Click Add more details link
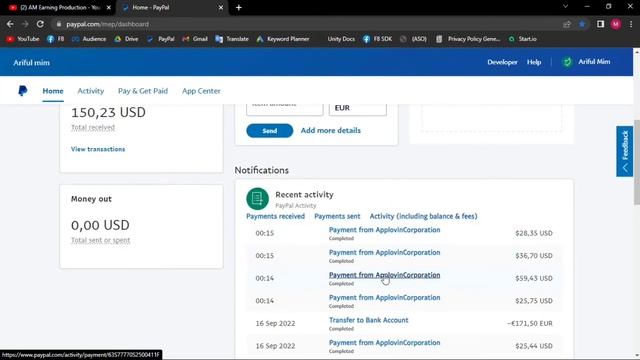Viewport: 640px width, 360px height. 331,131
